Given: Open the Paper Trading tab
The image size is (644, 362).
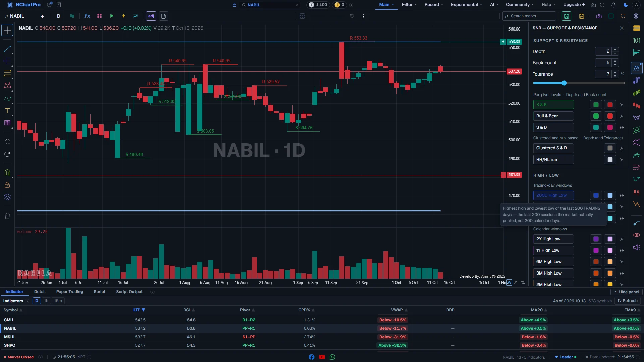Looking at the screenshot, I should point(69,292).
